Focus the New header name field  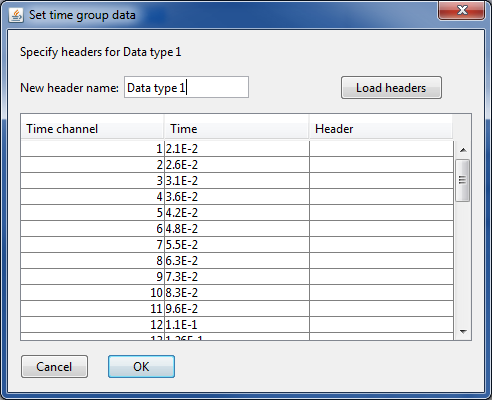pyautogui.click(x=186, y=87)
